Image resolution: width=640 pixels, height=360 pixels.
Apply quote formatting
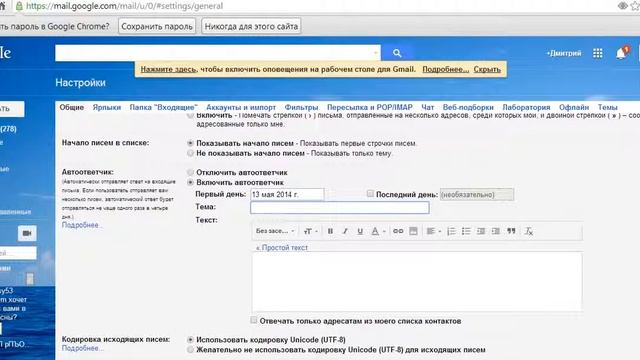(x=511, y=231)
